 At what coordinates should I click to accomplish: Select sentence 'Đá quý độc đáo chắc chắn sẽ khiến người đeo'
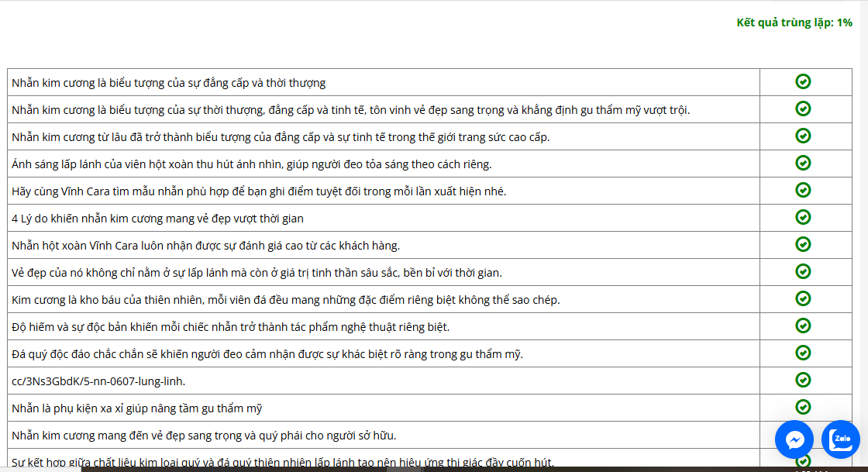(x=267, y=354)
